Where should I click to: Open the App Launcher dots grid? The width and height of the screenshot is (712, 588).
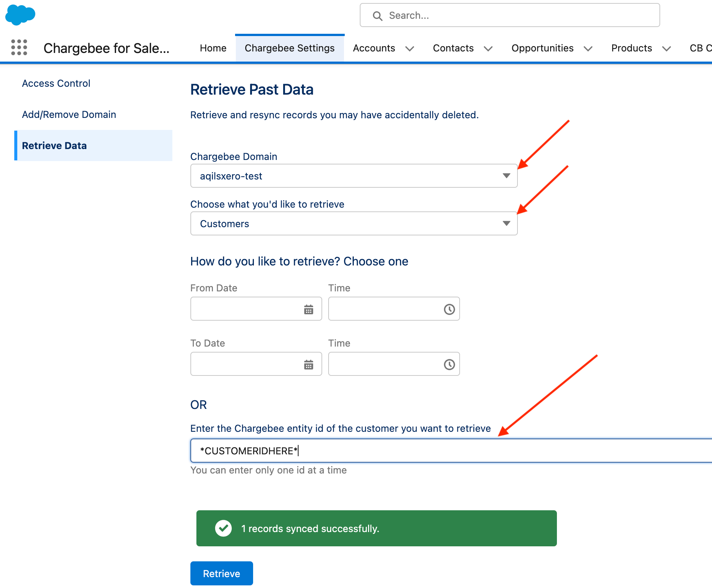point(19,48)
